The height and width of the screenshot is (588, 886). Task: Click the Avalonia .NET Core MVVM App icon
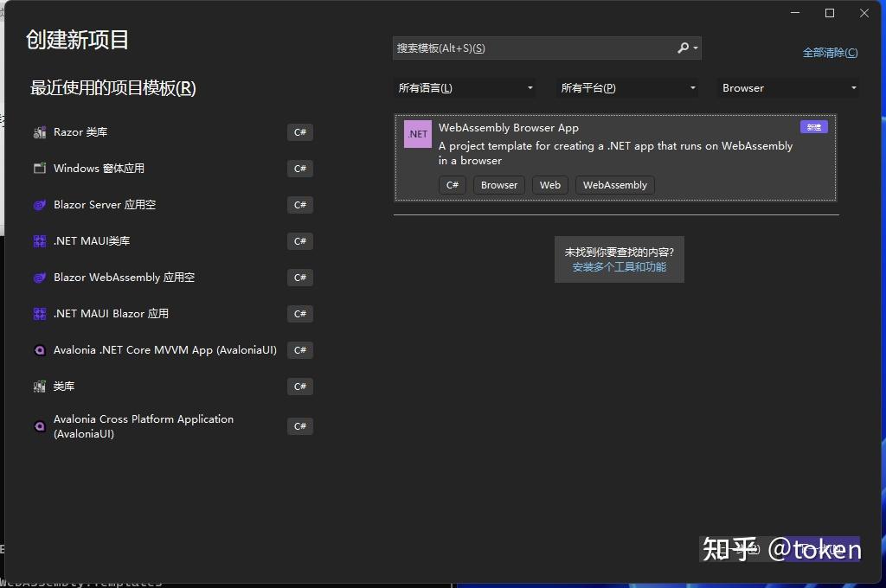point(40,350)
